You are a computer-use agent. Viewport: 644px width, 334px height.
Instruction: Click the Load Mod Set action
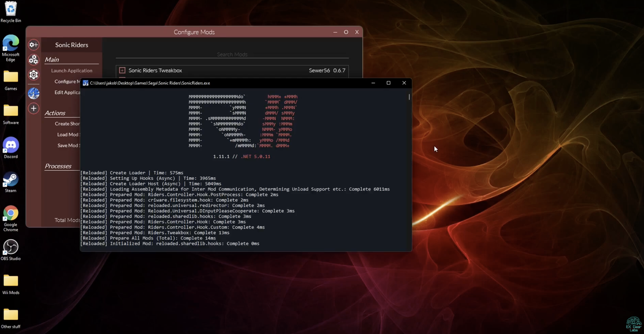point(68,135)
